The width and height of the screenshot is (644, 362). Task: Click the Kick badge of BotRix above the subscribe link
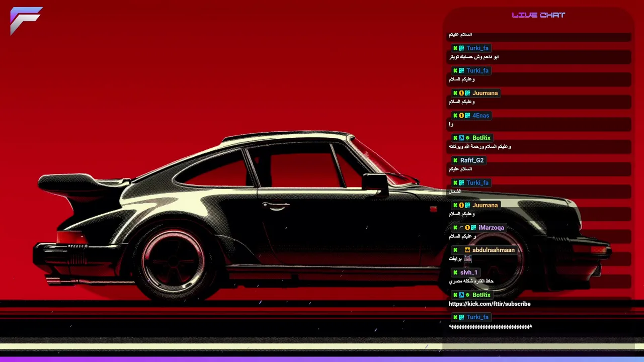tap(455, 295)
